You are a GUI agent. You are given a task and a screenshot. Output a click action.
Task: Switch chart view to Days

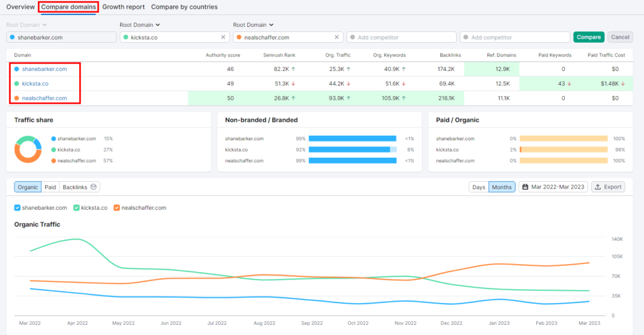click(x=479, y=187)
